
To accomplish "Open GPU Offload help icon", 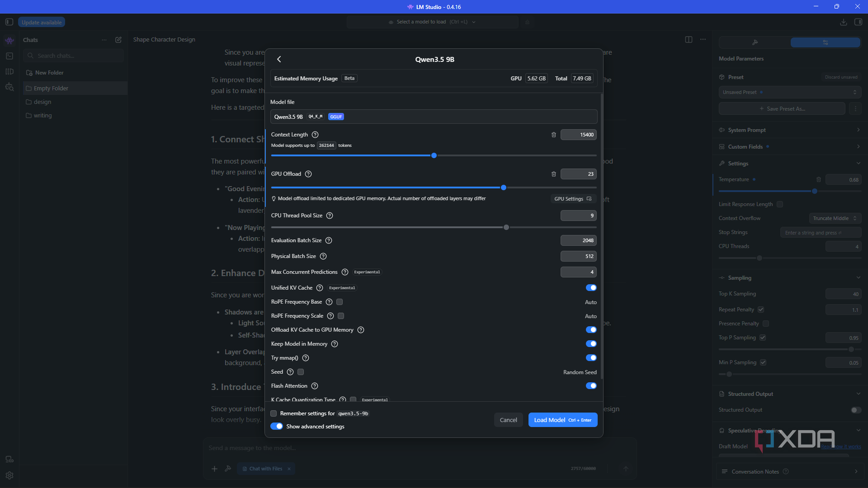I will [x=308, y=174].
